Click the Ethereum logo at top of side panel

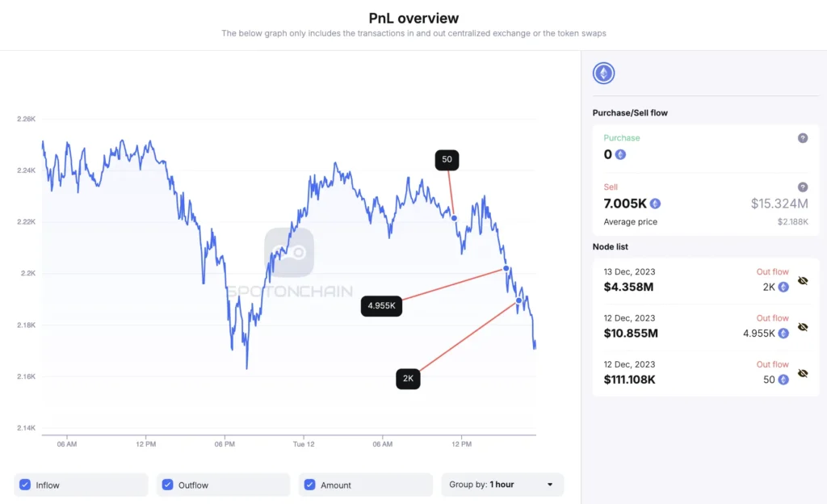pyautogui.click(x=603, y=72)
